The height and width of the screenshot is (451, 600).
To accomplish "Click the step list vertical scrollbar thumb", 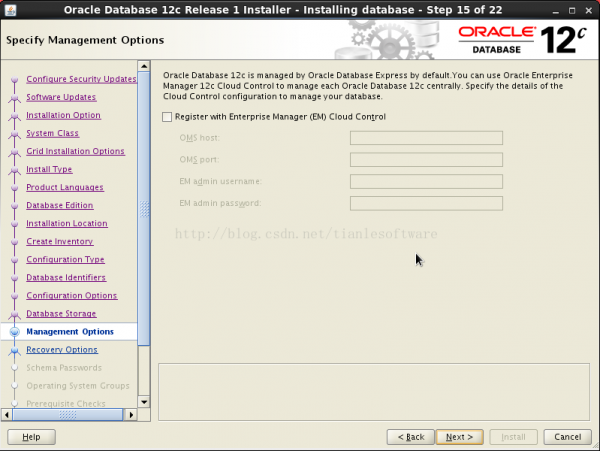I will click(144, 208).
